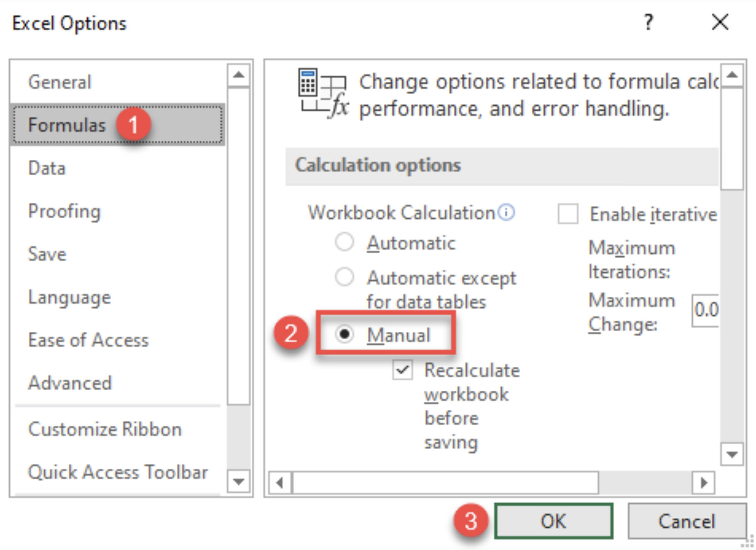Image resolution: width=756 pixels, height=550 pixels.
Task: Open the Formulas options category
Action: click(118, 124)
